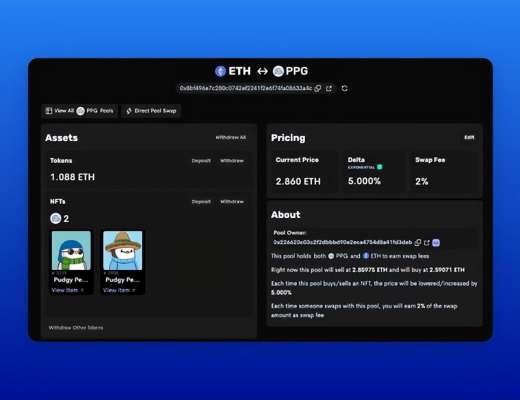Select the 2.860 ETH current price
520x400 pixels.
point(298,181)
